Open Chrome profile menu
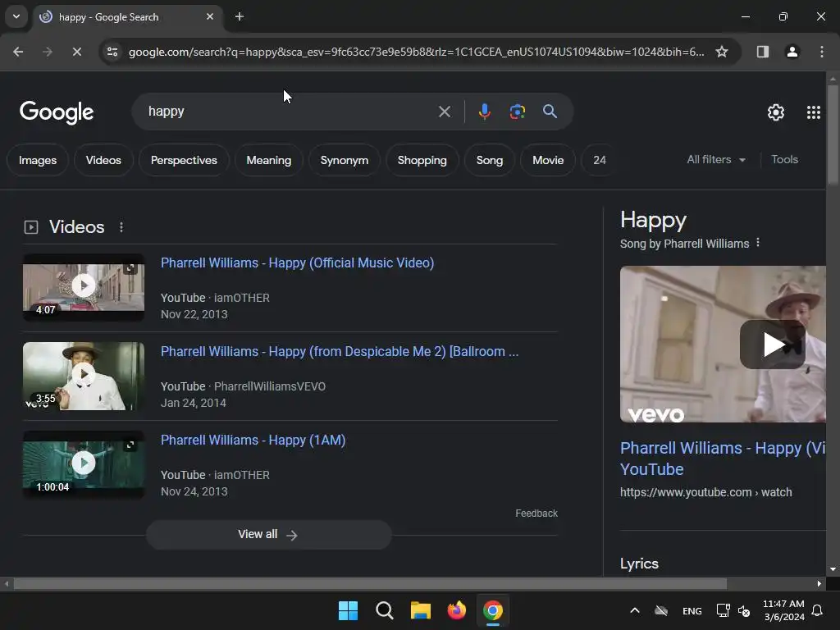Image resolution: width=840 pixels, height=630 pixels. tap(792, 52)
